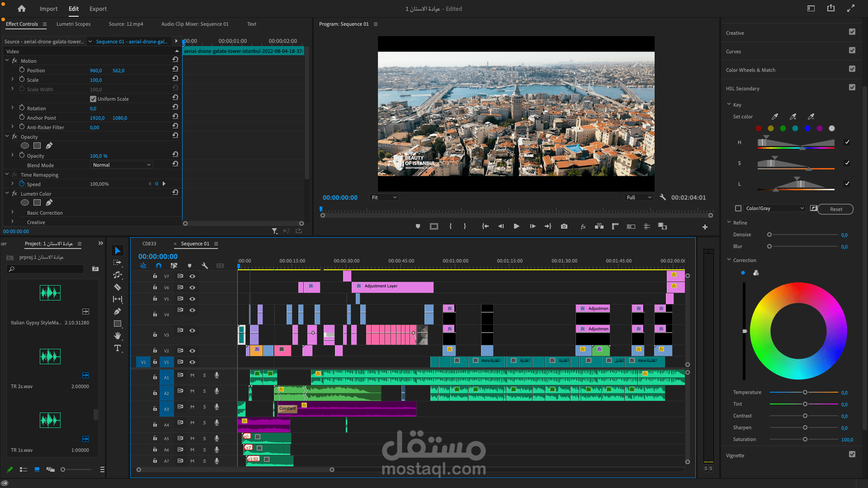Expand the Rotation property
The height and width of the screenshot is (488, 868).
point(12,108)
